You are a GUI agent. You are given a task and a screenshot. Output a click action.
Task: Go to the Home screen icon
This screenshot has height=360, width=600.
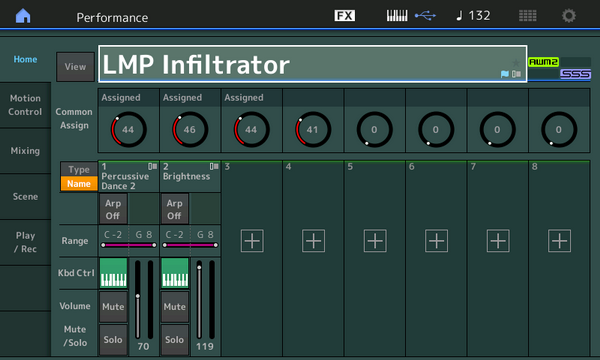click(x=23, y=16)
